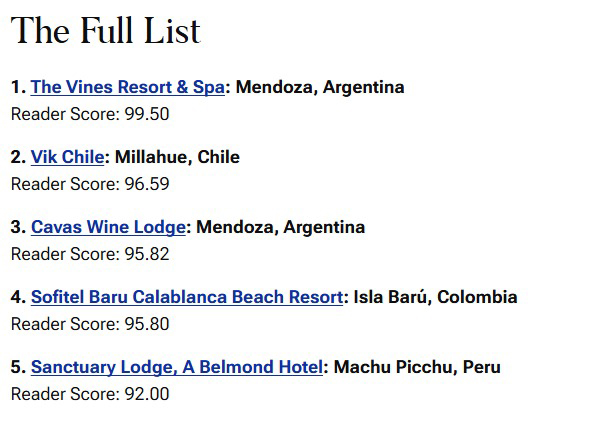Screen dimensions: 606x447
Task: Click the rank number '4.' before Sofitel Baru
Action: pyautogui.click(x=18, y=297)
